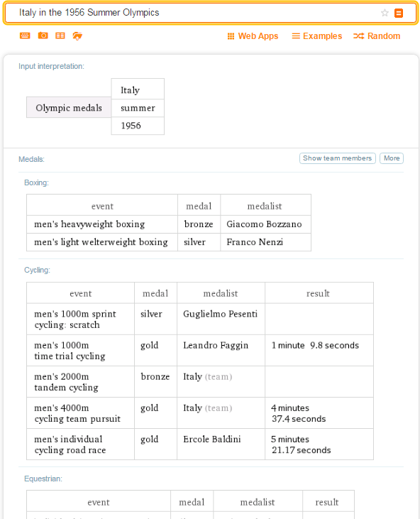420x519 pixels.
Task: Click the 4 minutes 37.4 seconds result
Action: 298,413
